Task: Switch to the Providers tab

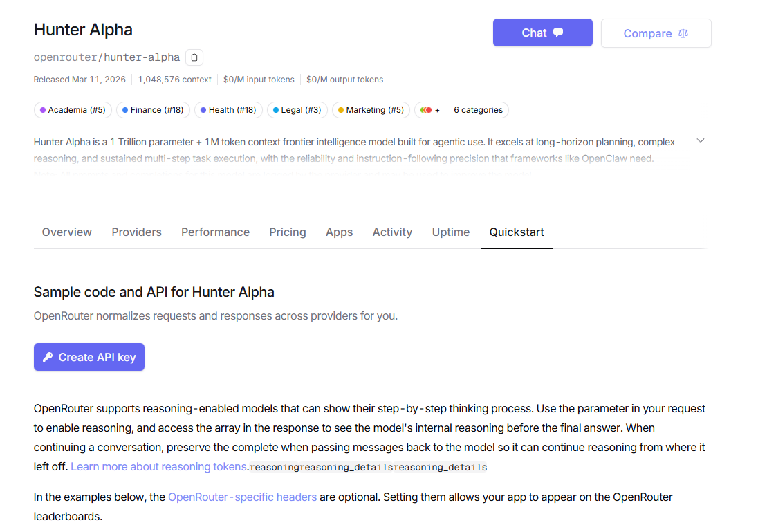Action: [136, 232]
